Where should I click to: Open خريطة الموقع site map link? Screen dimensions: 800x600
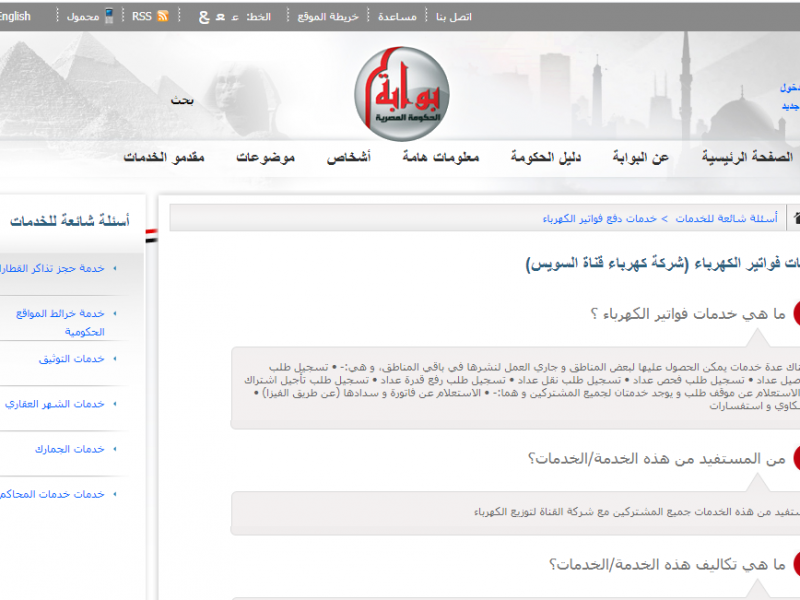click(x=328, y=17)
